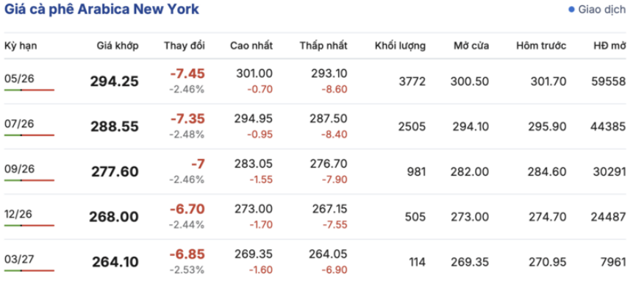Click the Khối lượng column header
The height and width of the screenshot is (281, 644).
pyautogui.click(x=401, y=46)
